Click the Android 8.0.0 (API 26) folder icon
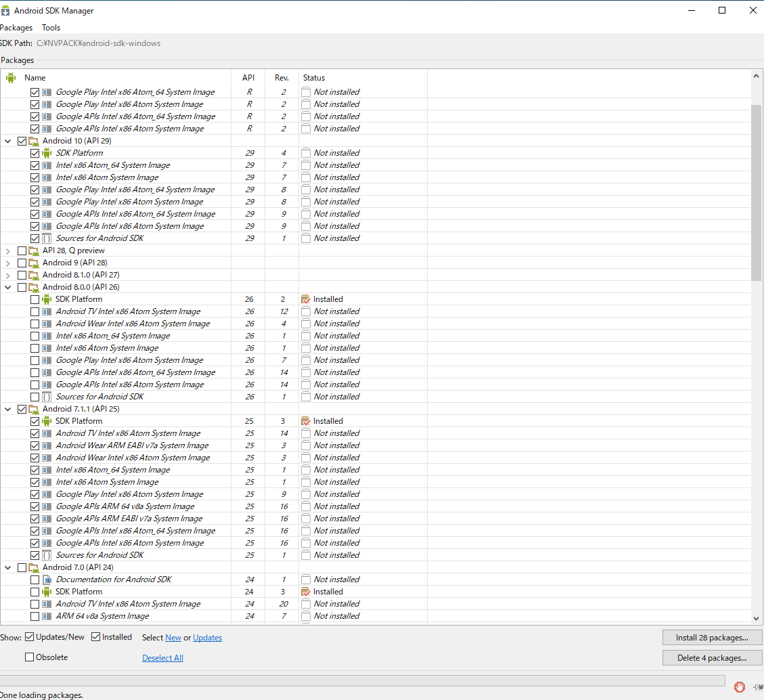This screenshot has width=764, height=700. click(34, 287)
